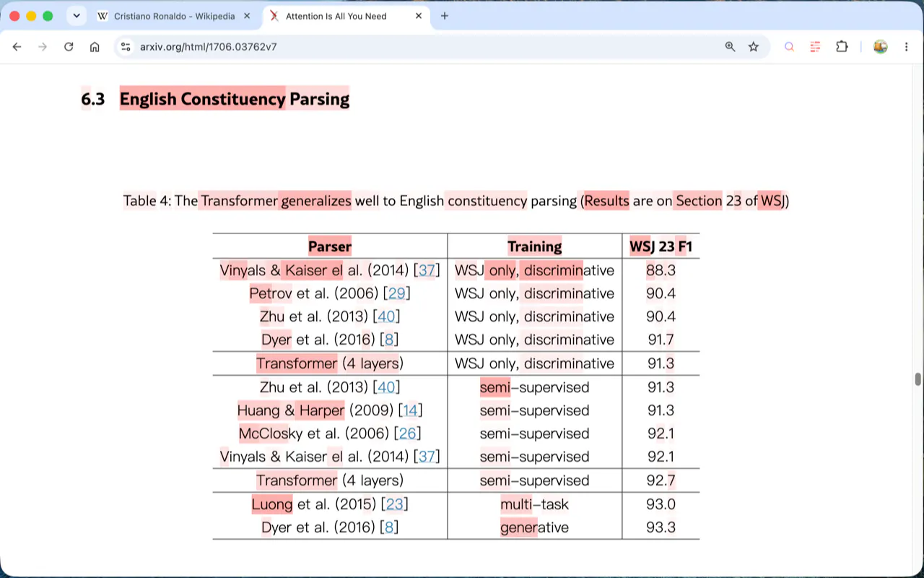Image resolution: width=924 pixels, height=578 pixels.
Task: Open citation 37 in Vinyals WSJ only row
Action: click(x=427, y=270)
